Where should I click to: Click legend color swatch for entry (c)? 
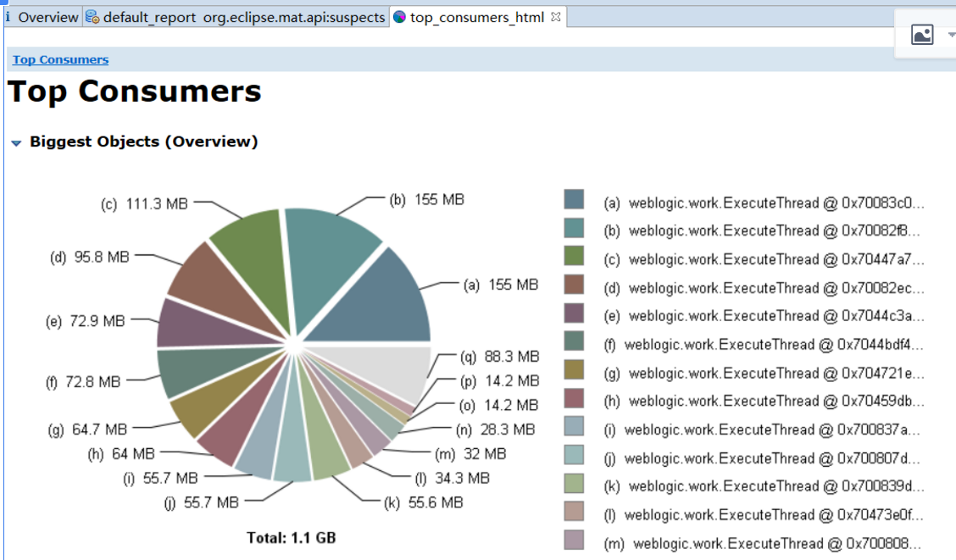(x=574, y=256)
